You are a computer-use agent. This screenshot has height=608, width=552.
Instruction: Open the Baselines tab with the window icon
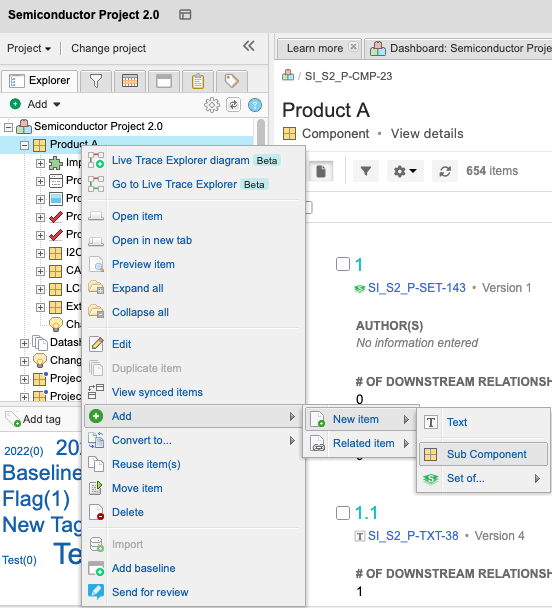point(164,81)
